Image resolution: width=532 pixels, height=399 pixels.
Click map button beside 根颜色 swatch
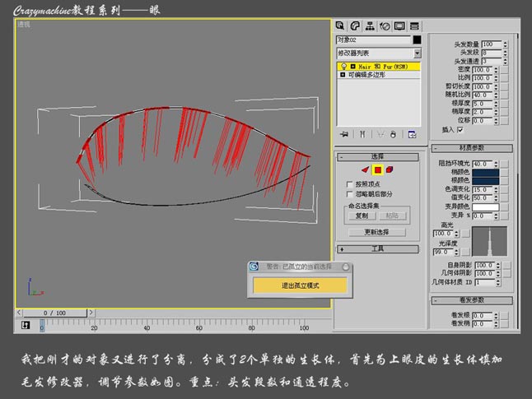coord(505,181)
